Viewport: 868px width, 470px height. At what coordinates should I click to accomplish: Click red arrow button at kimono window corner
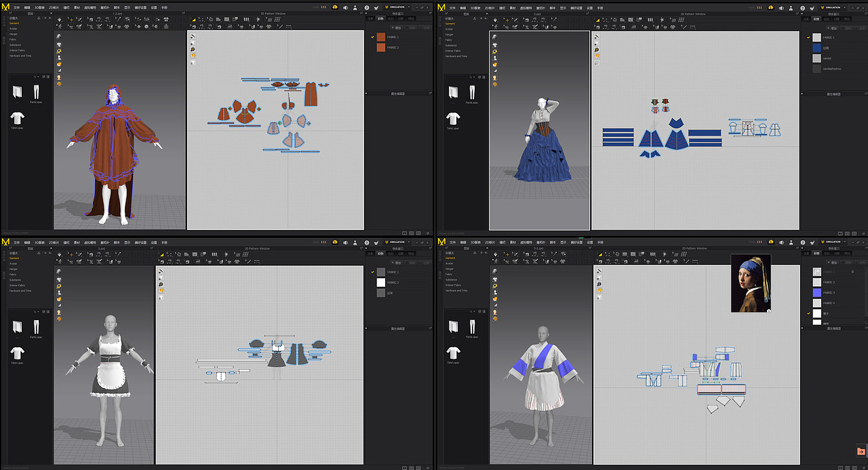861,450
